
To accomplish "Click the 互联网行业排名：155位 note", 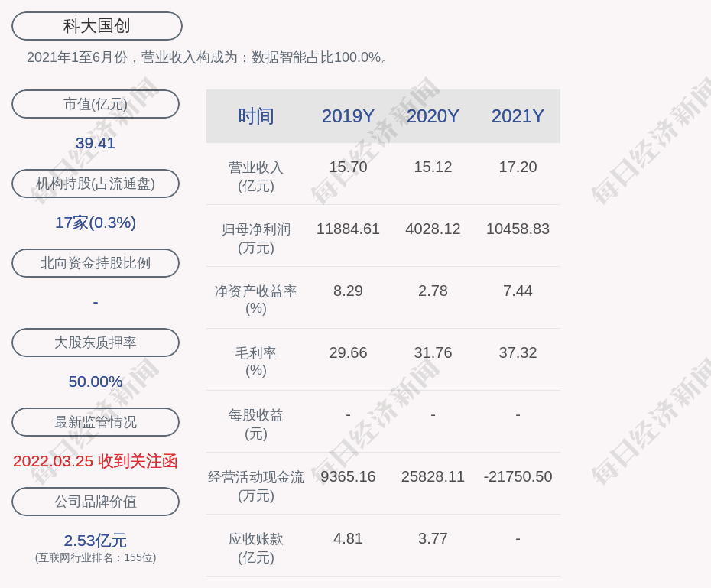I will (x=96, y=557).
